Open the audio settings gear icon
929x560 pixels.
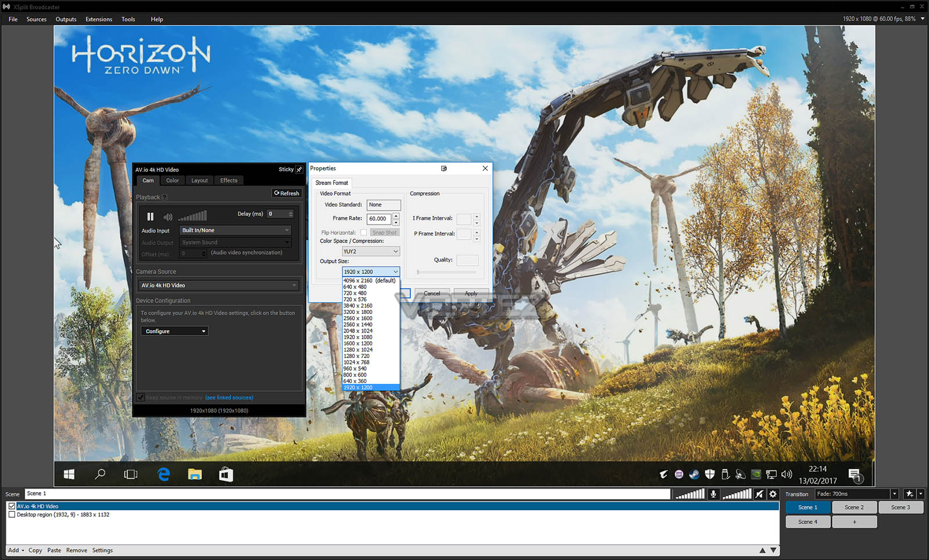(x=773, y=494)
